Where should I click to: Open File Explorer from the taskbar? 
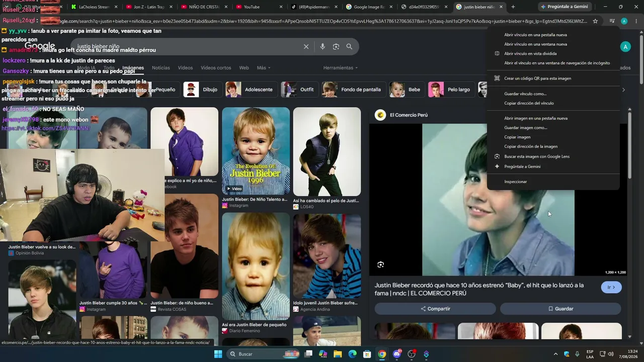[338, 354]
